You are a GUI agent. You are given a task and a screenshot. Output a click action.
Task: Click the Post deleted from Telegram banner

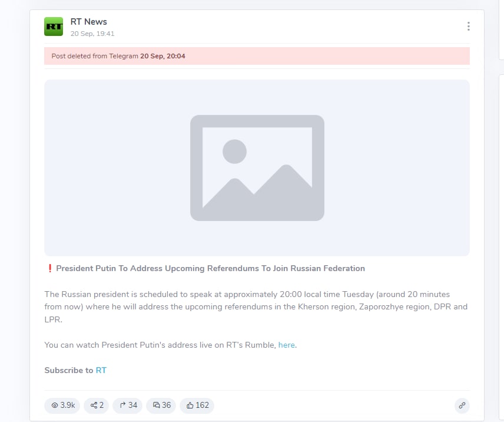[257, 56]
